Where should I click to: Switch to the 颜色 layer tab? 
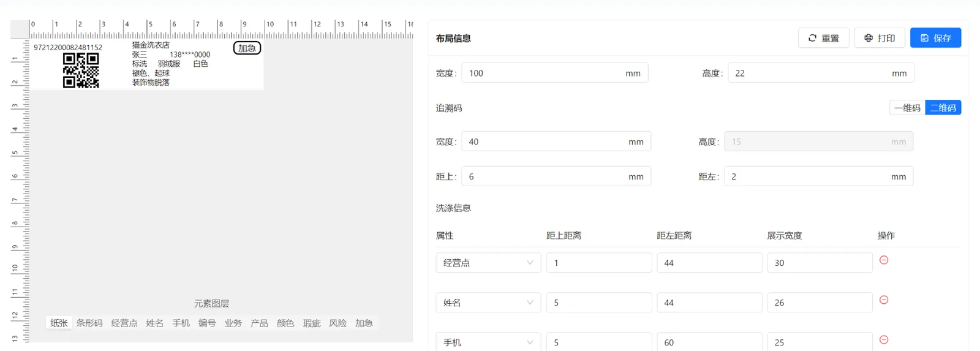(x=285, y=323)
